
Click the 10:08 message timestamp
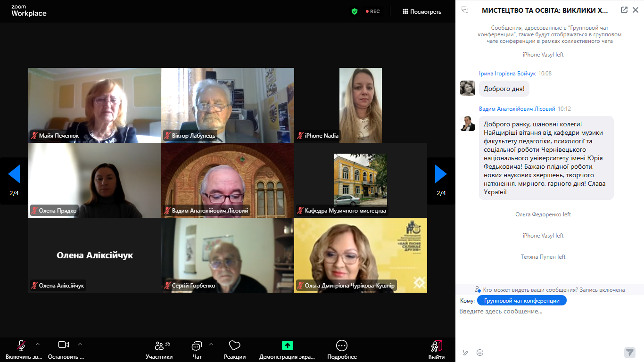(545, 74)
